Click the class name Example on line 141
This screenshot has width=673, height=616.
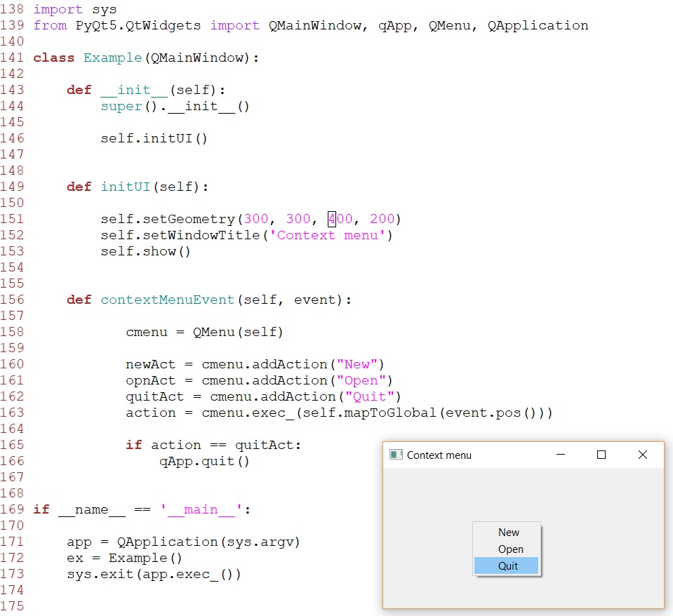point(112,58)
